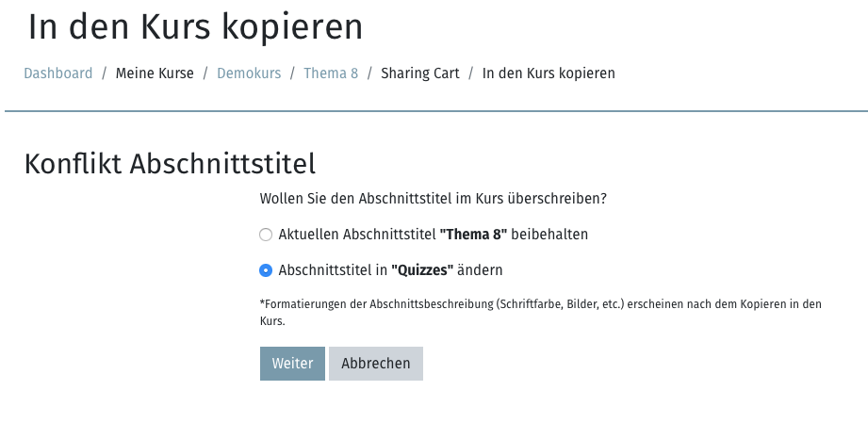Navigate to the Thema 8 breadcrumb link

[331, 73]
